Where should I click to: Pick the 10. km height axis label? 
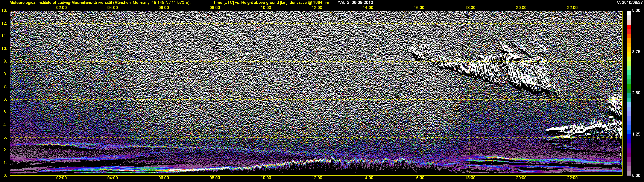tap(4, 49)
